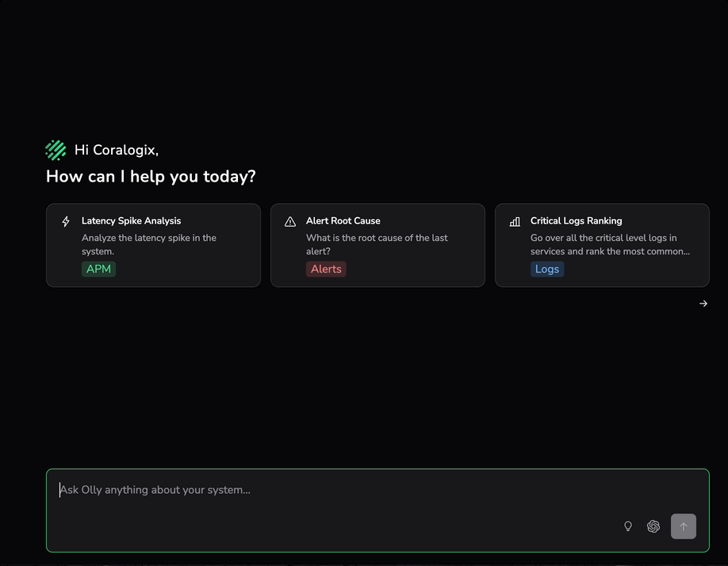Show next suggestions with the right arrow
The image size is (728, 566).
point(703,304)
